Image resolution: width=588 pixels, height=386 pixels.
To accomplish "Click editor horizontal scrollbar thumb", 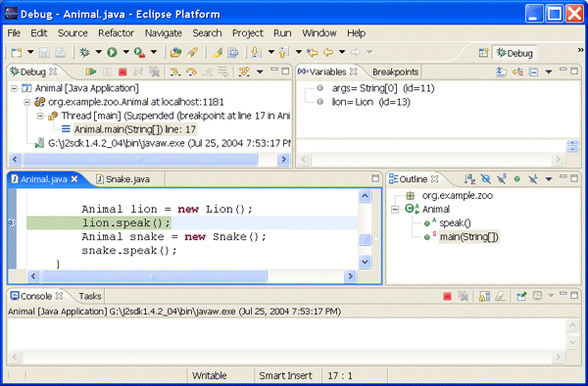I will (154, 276).
